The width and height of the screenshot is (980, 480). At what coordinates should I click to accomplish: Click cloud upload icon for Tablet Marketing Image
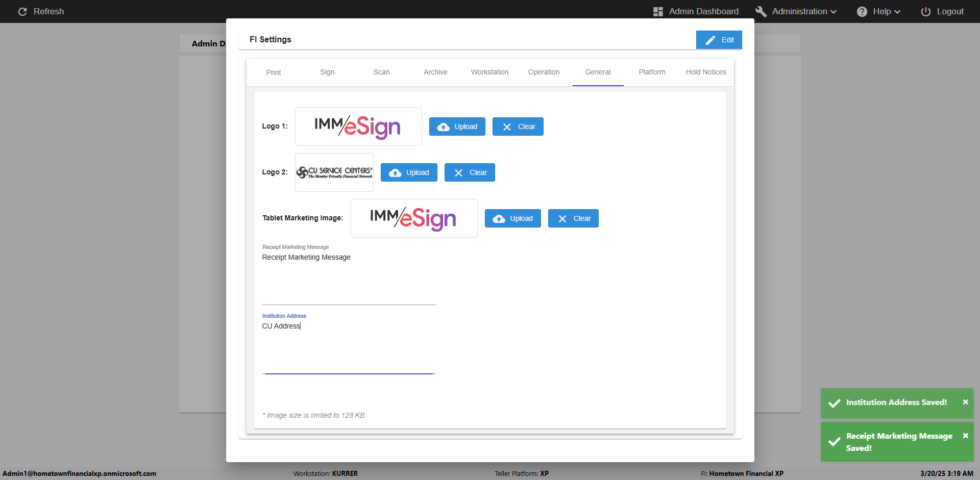pos(499,219)
